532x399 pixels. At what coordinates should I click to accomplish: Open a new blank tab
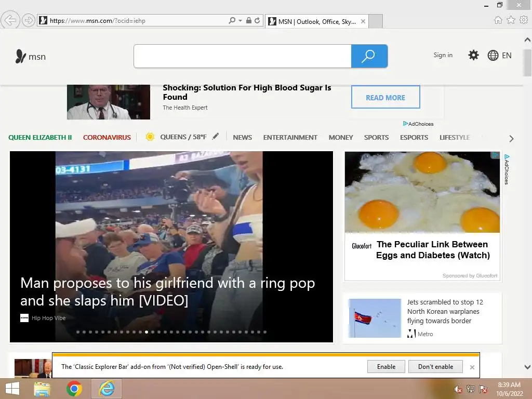pyautogui.click(x=376, y=21)
